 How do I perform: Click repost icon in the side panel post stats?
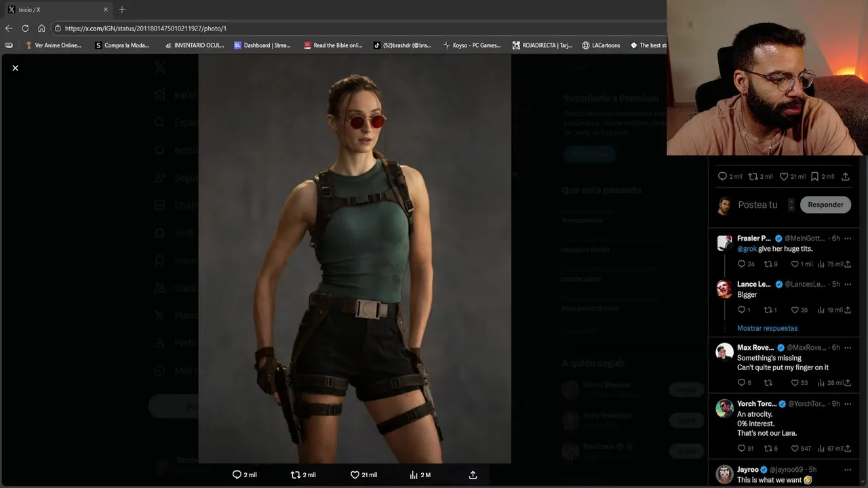tap(753, 176)
